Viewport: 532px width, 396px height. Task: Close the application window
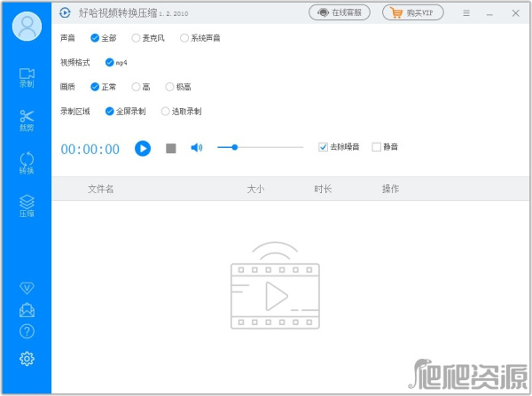pos(515,13)
